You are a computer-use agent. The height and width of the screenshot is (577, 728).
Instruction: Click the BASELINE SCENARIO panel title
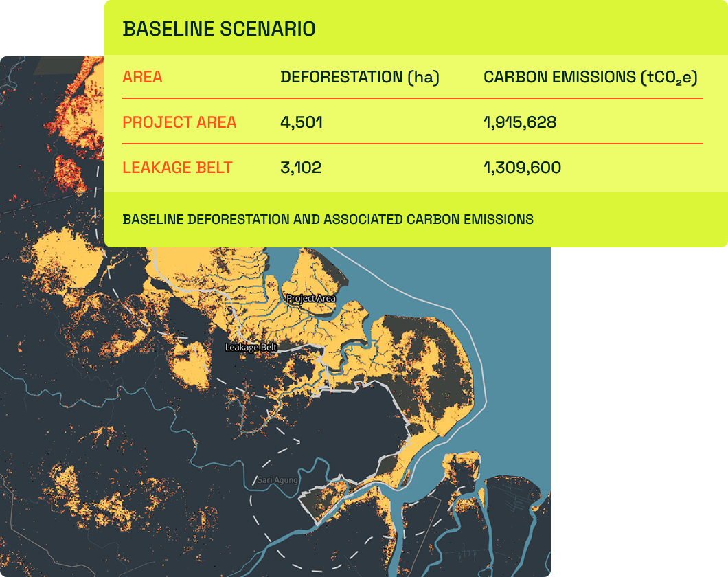click(218, 29)
